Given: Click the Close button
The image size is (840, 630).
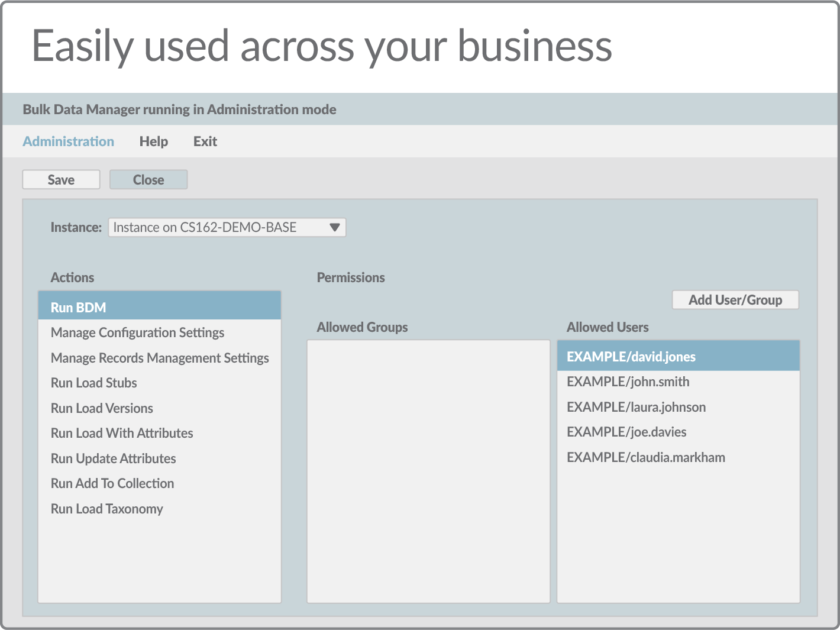Looking at the screenshot, I should (148, 179).
